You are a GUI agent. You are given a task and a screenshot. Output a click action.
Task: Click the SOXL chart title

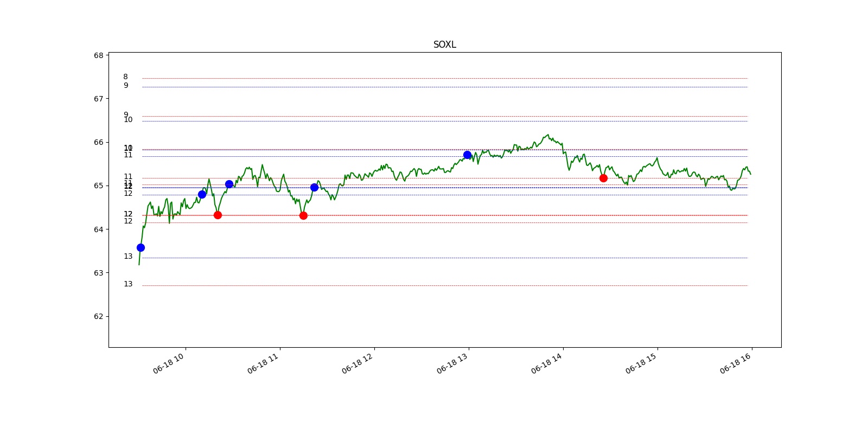(444, 44)
